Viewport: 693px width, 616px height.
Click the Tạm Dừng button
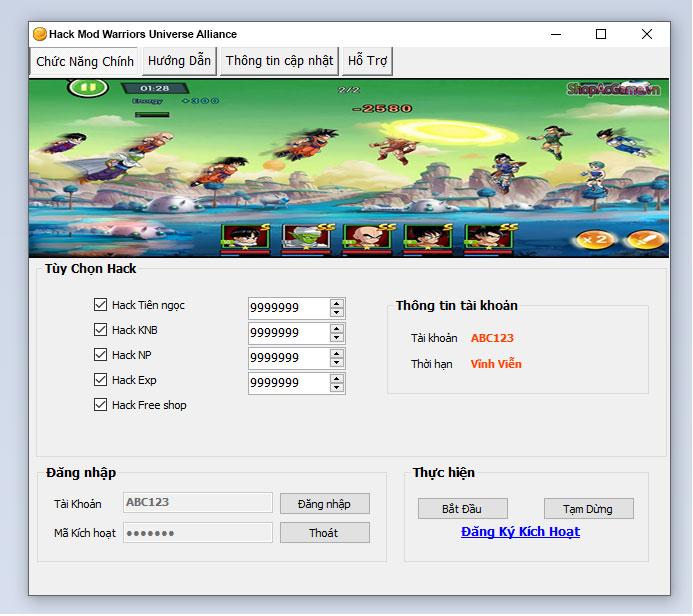(x=588, y=509)
